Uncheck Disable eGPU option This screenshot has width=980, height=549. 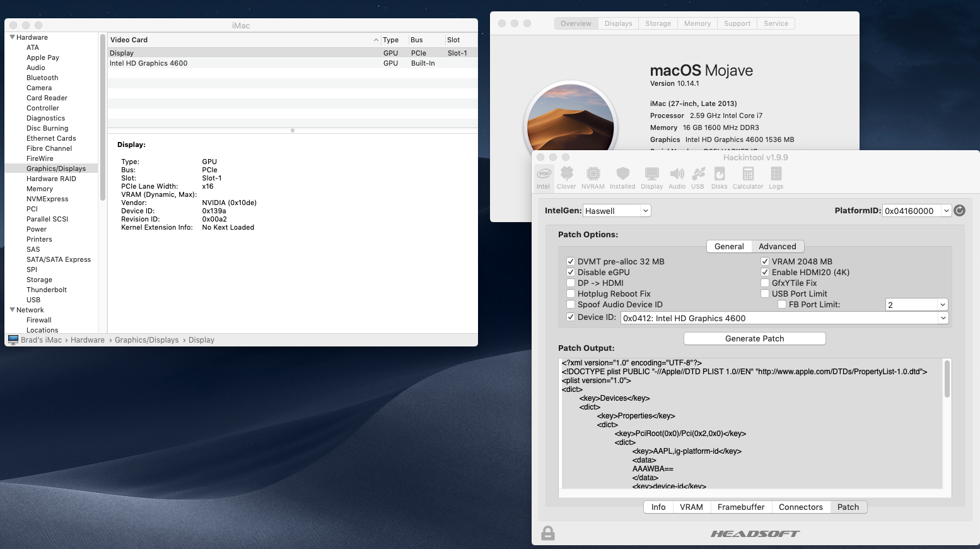coord(570,272)
